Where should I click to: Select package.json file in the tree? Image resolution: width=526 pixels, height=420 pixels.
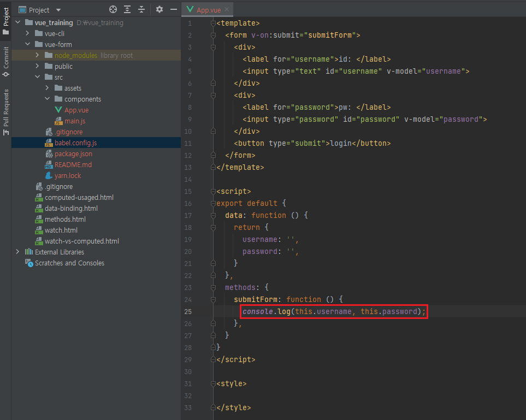(73, 153)
